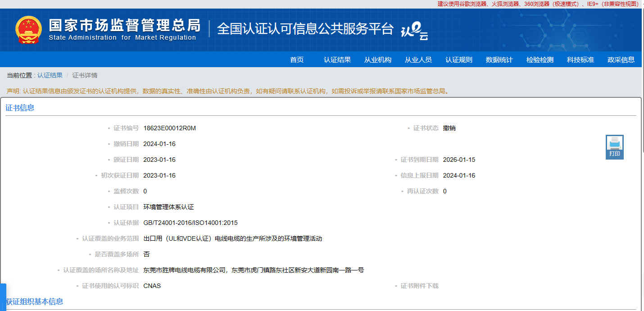The image size is (644, 311).
Task: Go to 政采信息 in the nav bar
Action: [x=621, y=59]
